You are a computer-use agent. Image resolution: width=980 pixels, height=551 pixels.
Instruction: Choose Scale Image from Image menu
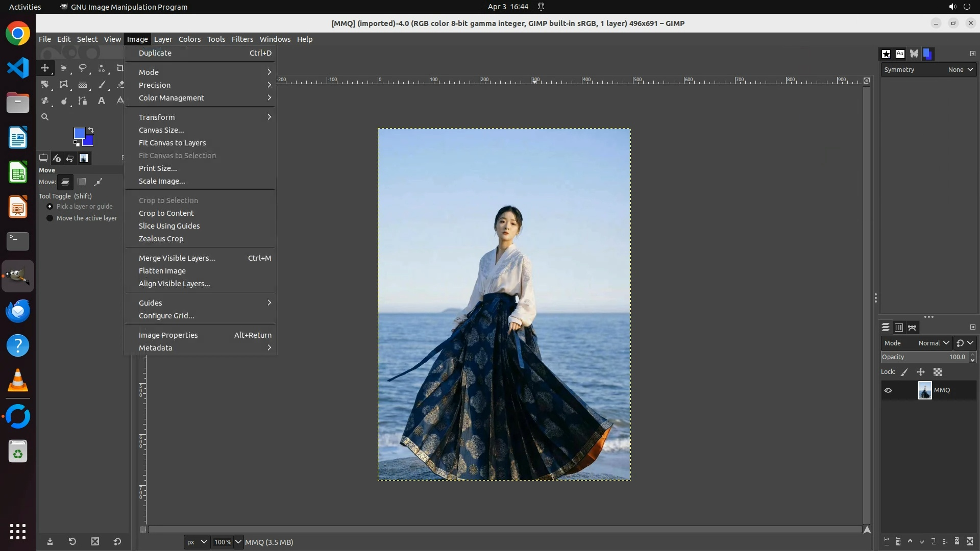pyautogui.click(x=162, y=181)
